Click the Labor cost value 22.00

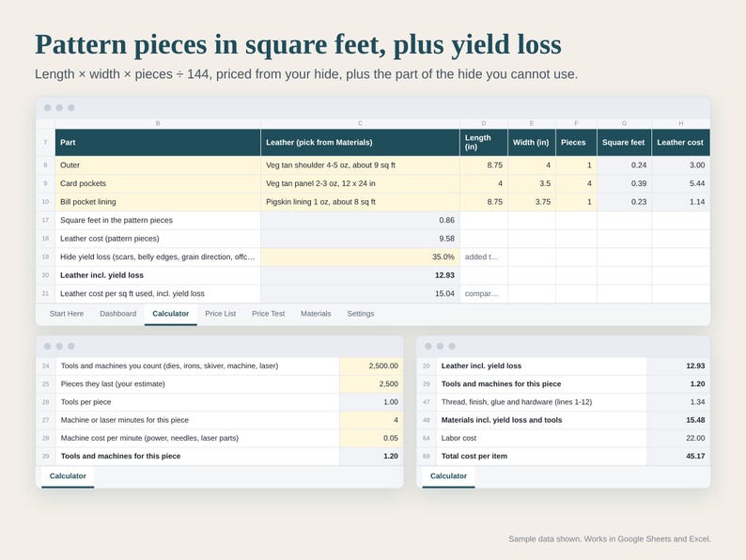click(x=678, y=438)
